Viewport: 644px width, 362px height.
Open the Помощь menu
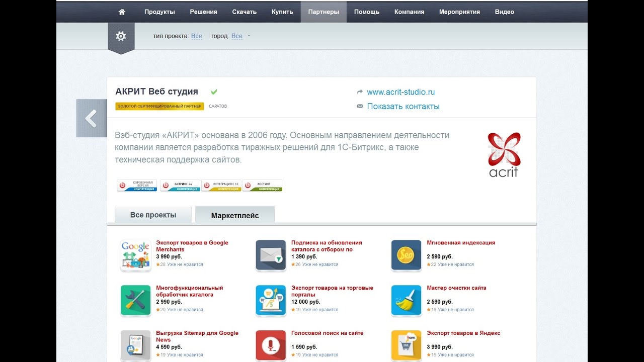tap(367, 12)
